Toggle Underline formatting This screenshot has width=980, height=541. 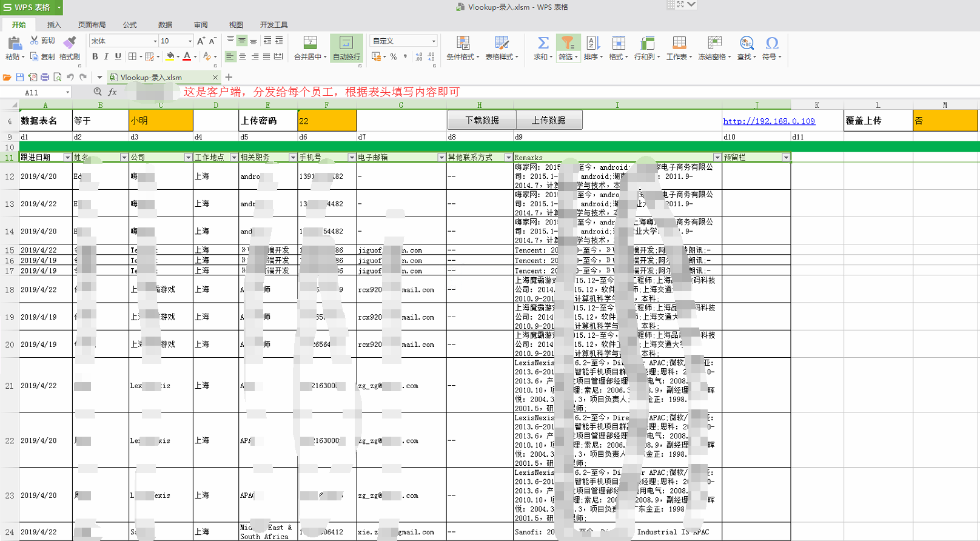(x=118, y=56)
